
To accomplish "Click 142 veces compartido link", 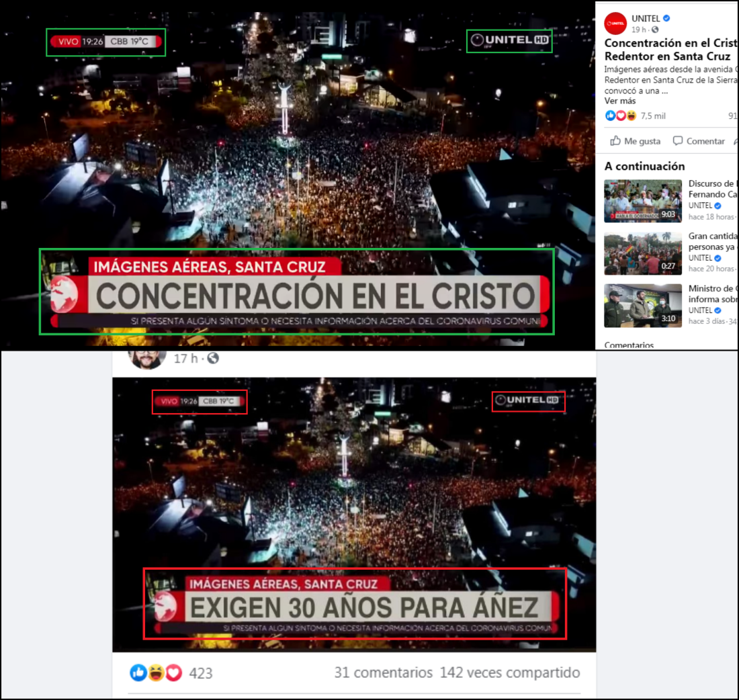I will [x=510, y=672].
